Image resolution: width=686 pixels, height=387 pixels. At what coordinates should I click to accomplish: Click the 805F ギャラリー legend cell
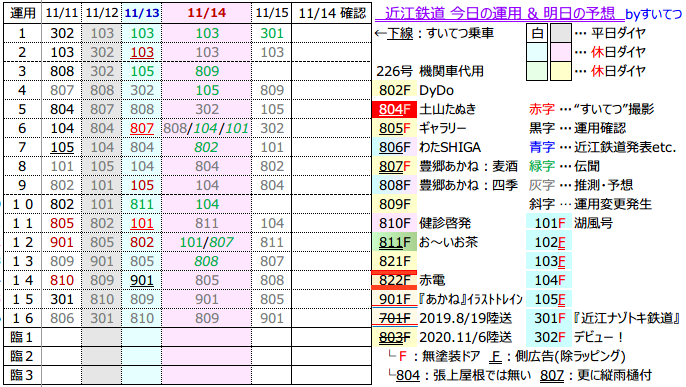pos(394,128)
